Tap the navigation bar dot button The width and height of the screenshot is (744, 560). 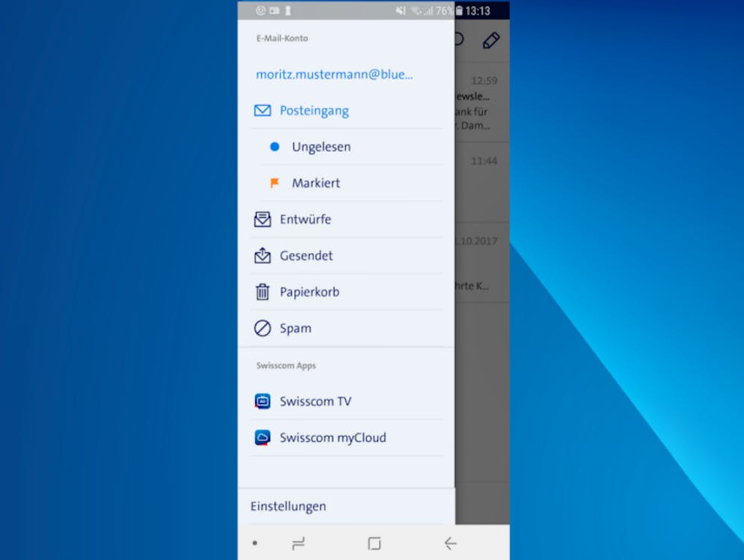point(254,543)
